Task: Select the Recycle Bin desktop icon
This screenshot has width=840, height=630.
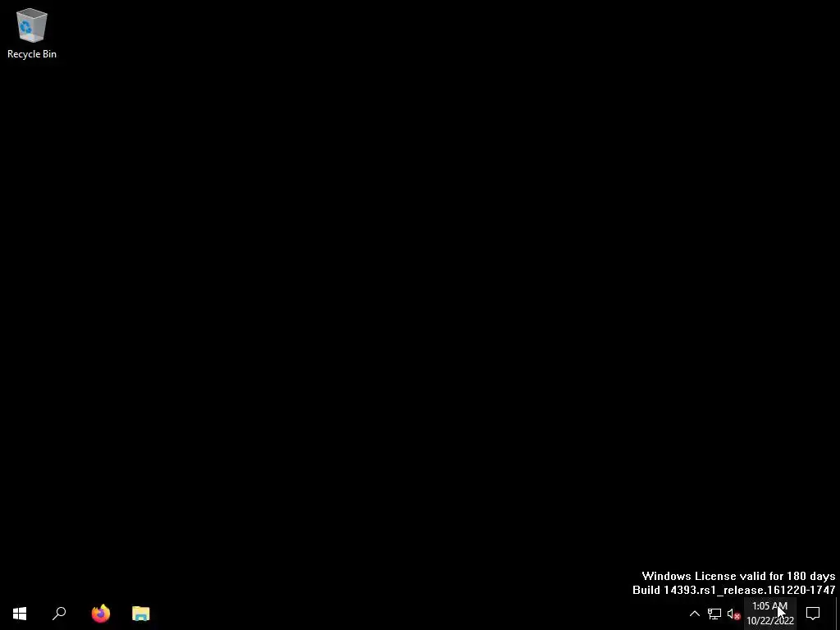Action: [32, 33]
